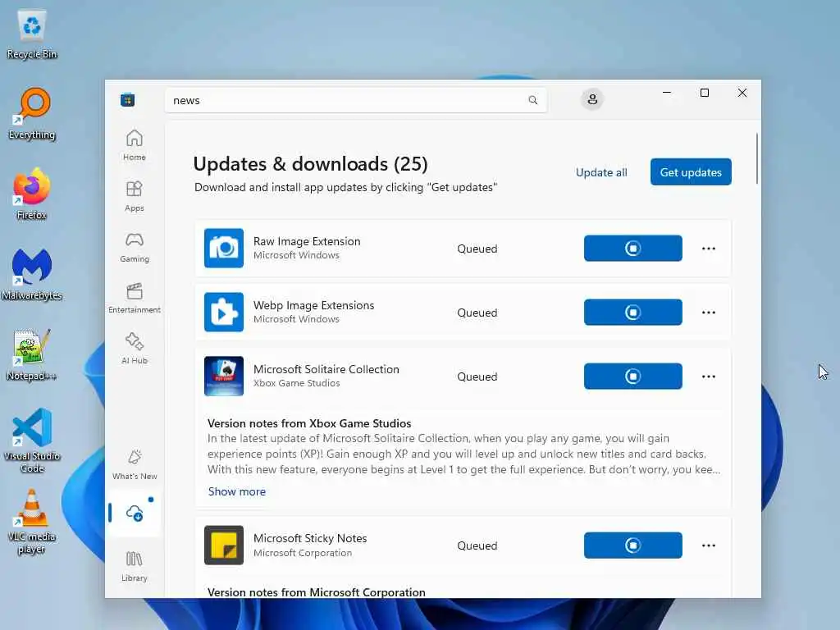
Task: Open more options for Microsoft Solitaire Collection
Action: point(708,376)
